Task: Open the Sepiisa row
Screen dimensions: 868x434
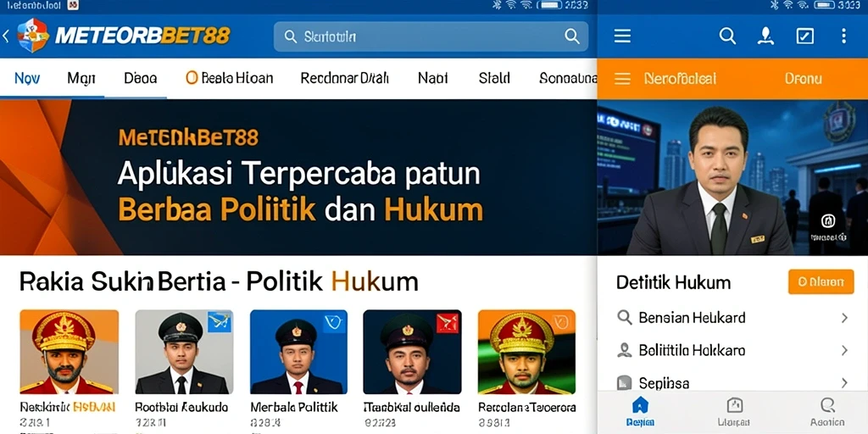Action: [x=732, y=381]
